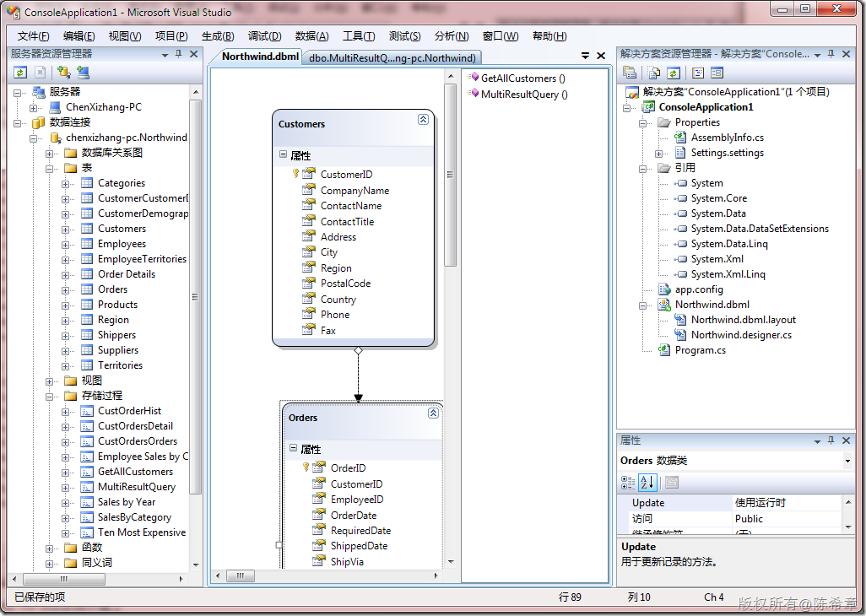This screenshot has height=616, width=866.
Task: Click the Server Explorer vertical scrollbar
Action: [196, 296]
